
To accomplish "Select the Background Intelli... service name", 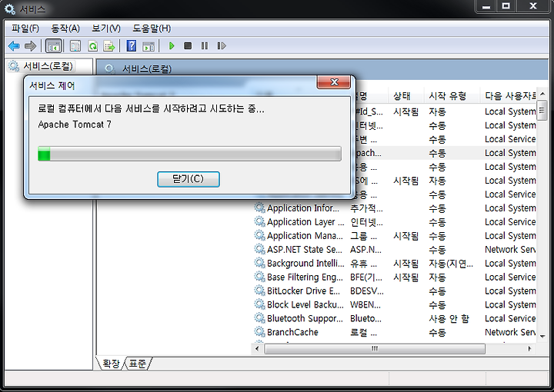I will tap(305, 263).
